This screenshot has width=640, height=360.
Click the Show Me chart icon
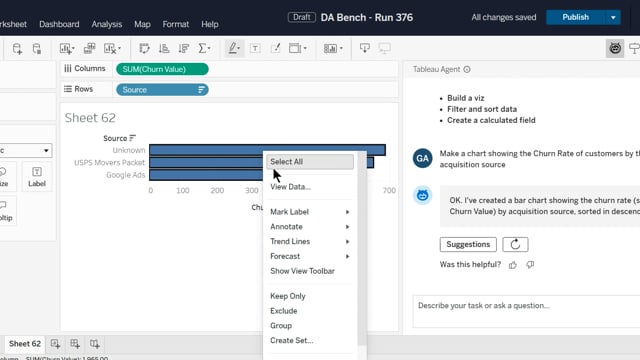pos(330,49)
